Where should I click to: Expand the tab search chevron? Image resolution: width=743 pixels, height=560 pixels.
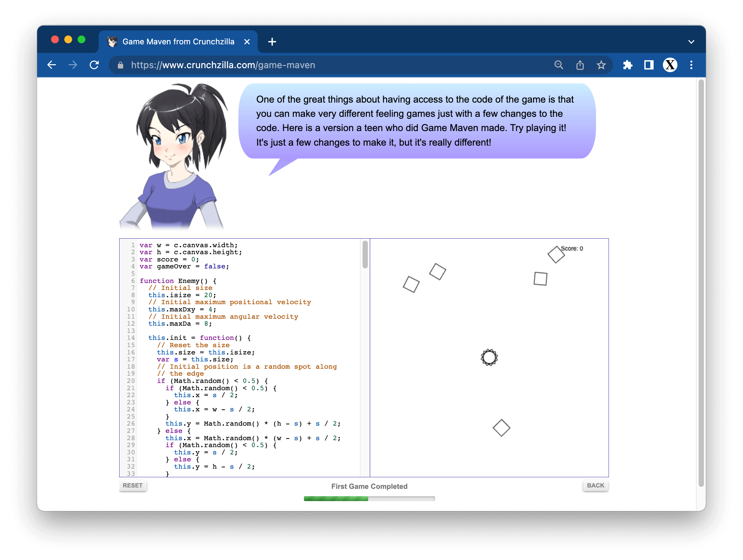[691, 42]
